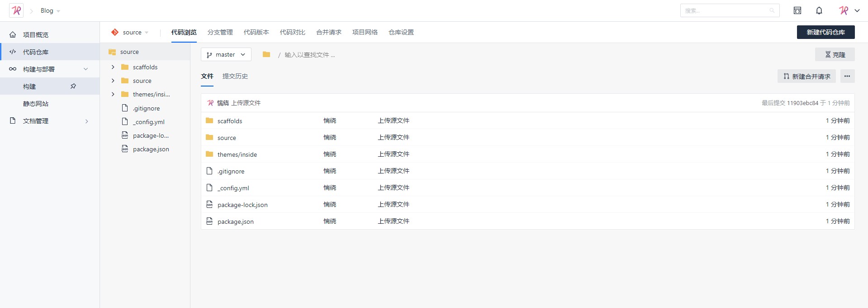Open the master branch dropdown

pos(226,55)
